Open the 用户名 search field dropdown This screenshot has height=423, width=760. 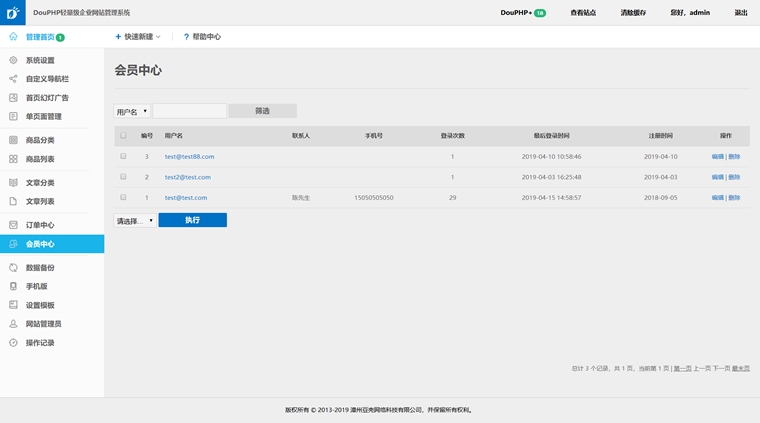click(132, 111)
